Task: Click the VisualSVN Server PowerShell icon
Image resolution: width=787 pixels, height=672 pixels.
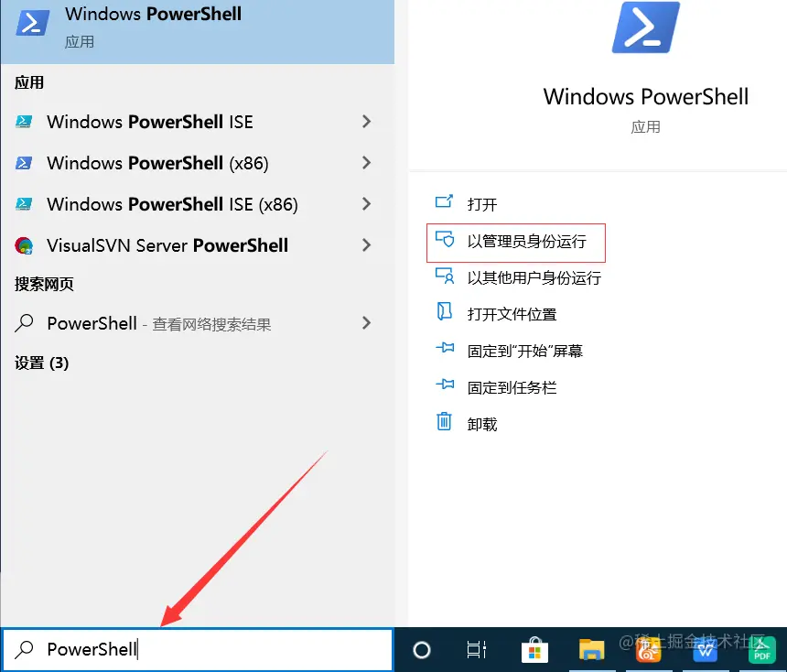Action: coord(24,245)
